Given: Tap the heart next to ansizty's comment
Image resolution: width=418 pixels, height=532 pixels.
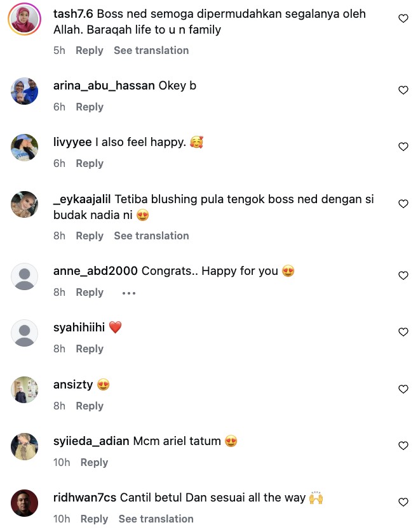Looking at the screenshot, I should click(403, 389).
